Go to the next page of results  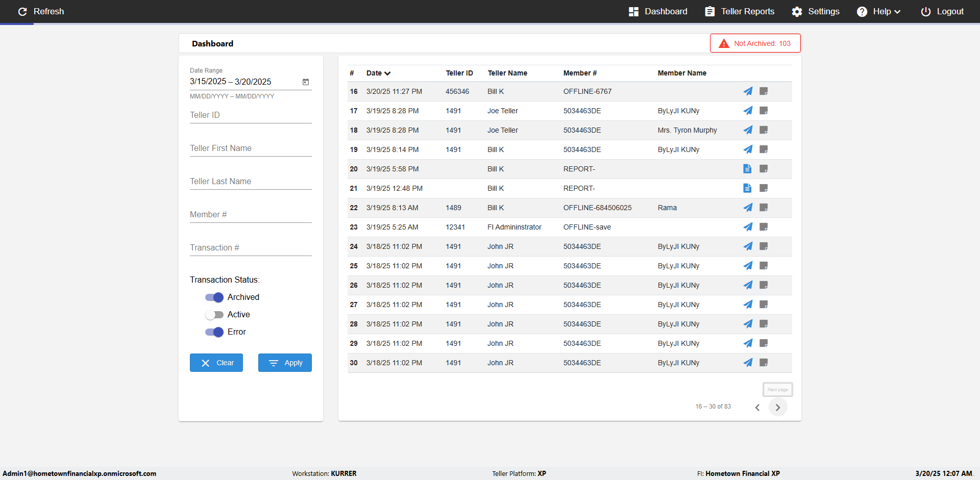777,407
